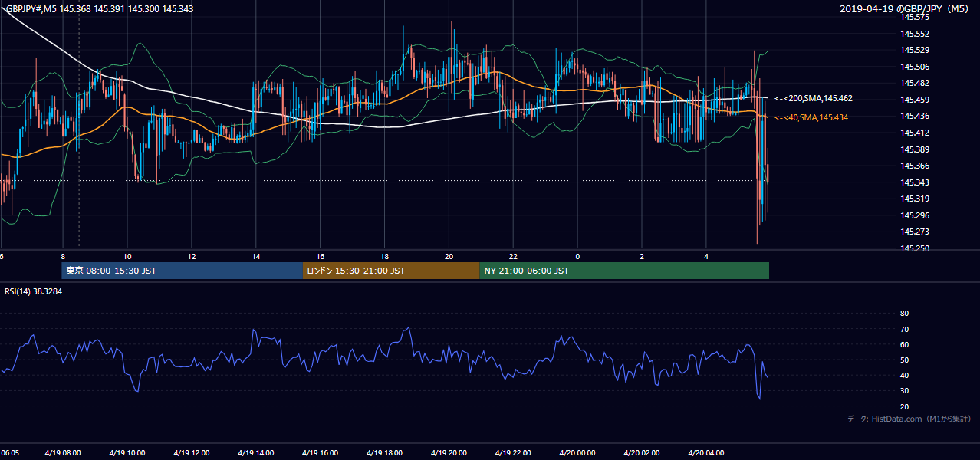
Task: Click the 4/20 00:00 time axis label
Action: 578,453
